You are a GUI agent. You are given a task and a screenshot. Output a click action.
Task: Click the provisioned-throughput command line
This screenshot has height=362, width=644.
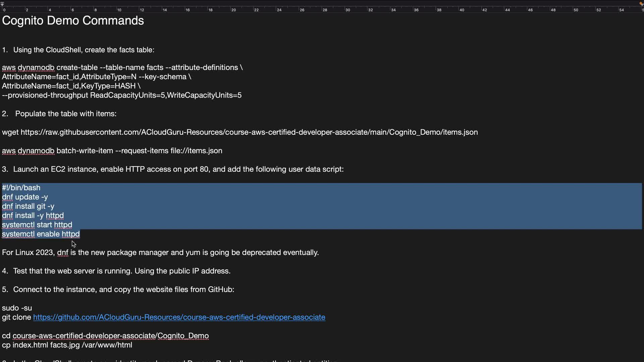(x=121, y=95)
